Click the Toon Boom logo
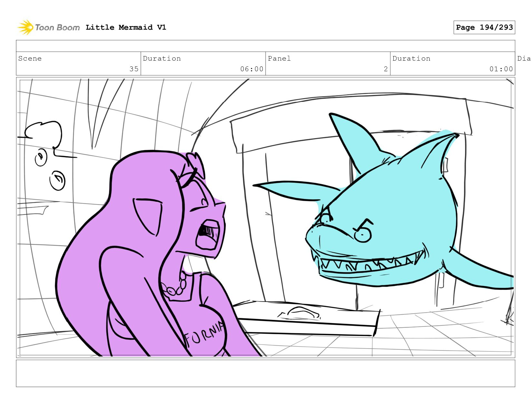 click(48, 27)
